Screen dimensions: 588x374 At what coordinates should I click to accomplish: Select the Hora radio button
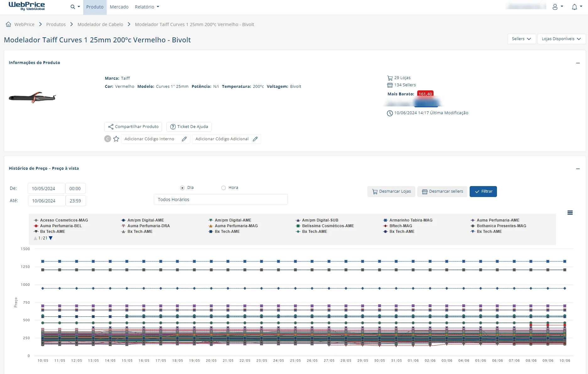224,188
